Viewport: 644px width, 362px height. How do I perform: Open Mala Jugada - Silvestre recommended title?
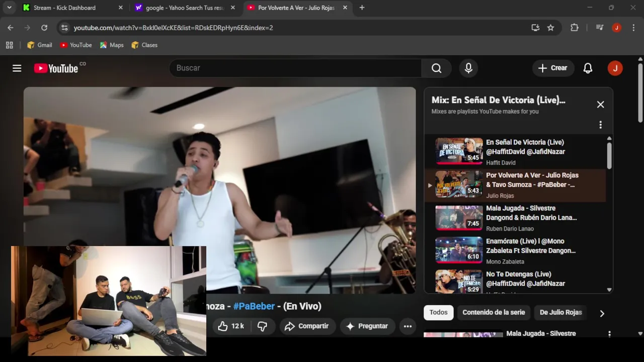(541, 333)
